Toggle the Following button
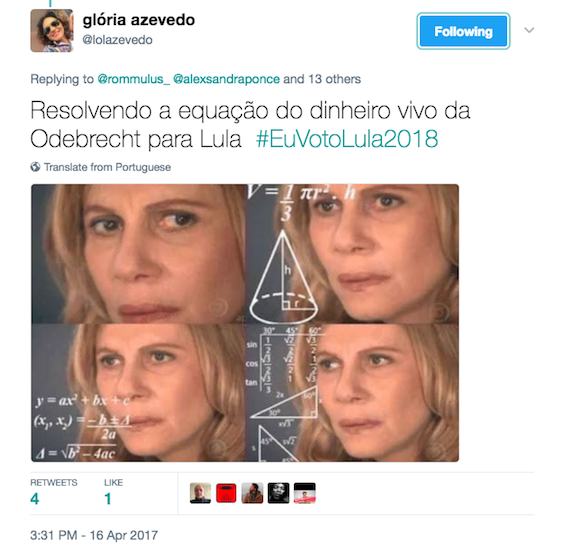Screen dimensions: 567x552 (463, 31)
